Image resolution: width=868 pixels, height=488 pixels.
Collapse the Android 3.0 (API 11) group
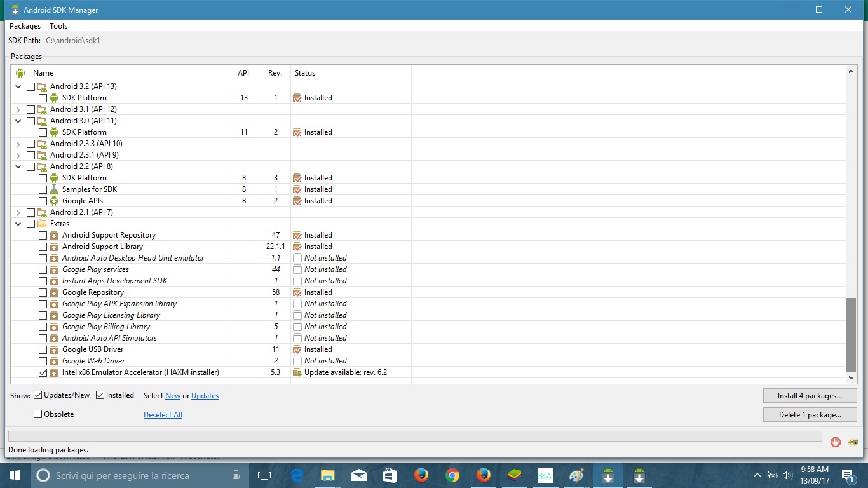pyautogui.click(x=18, y=121)
